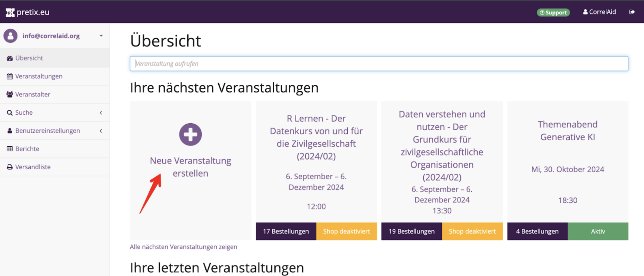The width and height of the screenshot is (644, 276).
Task: Open Übersicht in the sidebar
Action: tap(29, 58)
